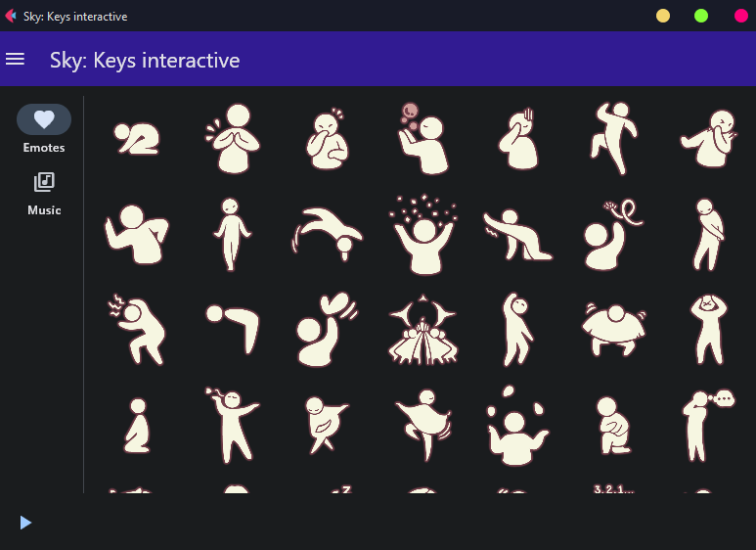Screen dimensions: 756x550
Task: Choose the hand-waving emote
Action: 328,330
